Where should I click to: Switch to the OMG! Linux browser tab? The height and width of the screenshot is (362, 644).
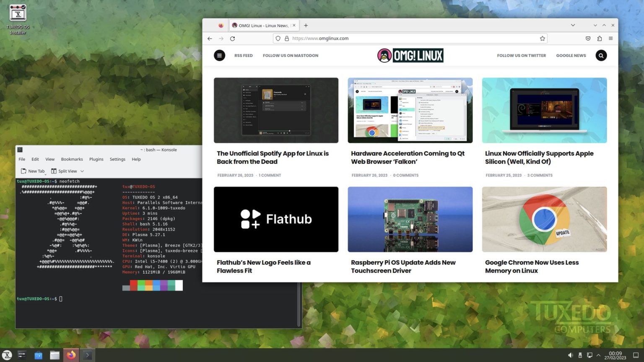262,25
